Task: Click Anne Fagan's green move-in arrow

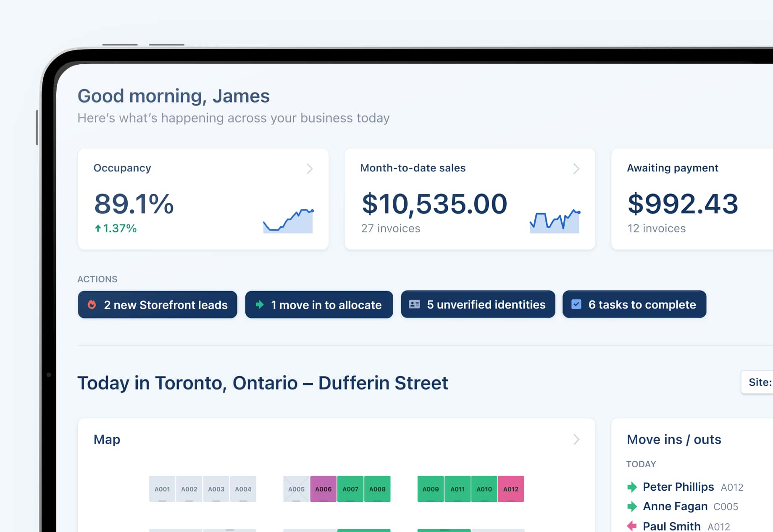Action: [632, 506]
